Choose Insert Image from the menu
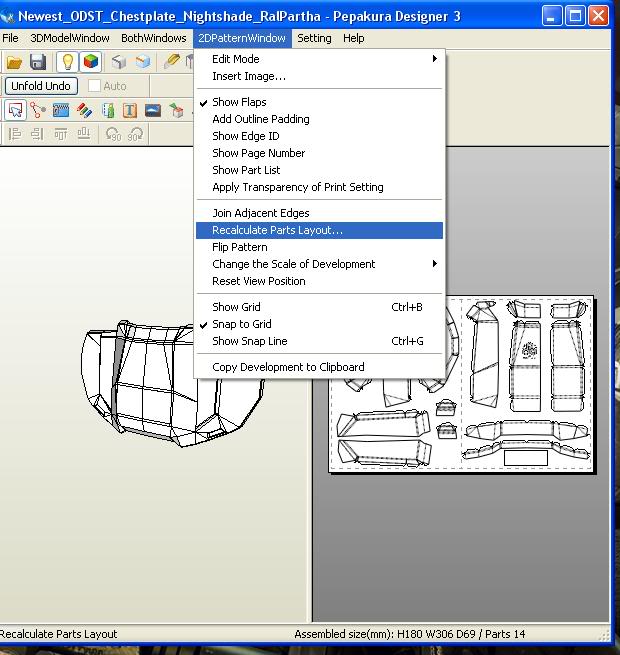The width and height of the screenshot is (620, 655). [x=319, y=76]
